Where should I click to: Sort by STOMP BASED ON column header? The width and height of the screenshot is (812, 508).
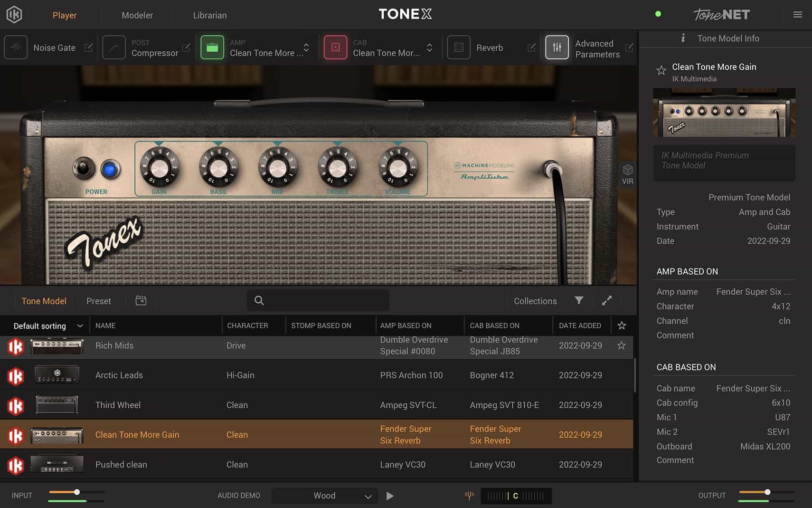(x=321, y=326)
